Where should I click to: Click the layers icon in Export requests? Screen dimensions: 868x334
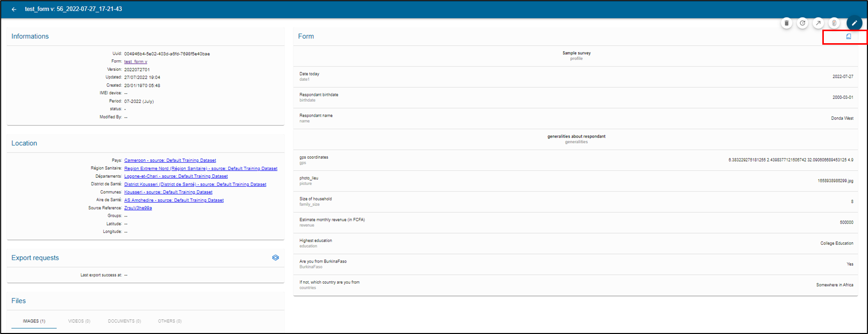point(276,258)
